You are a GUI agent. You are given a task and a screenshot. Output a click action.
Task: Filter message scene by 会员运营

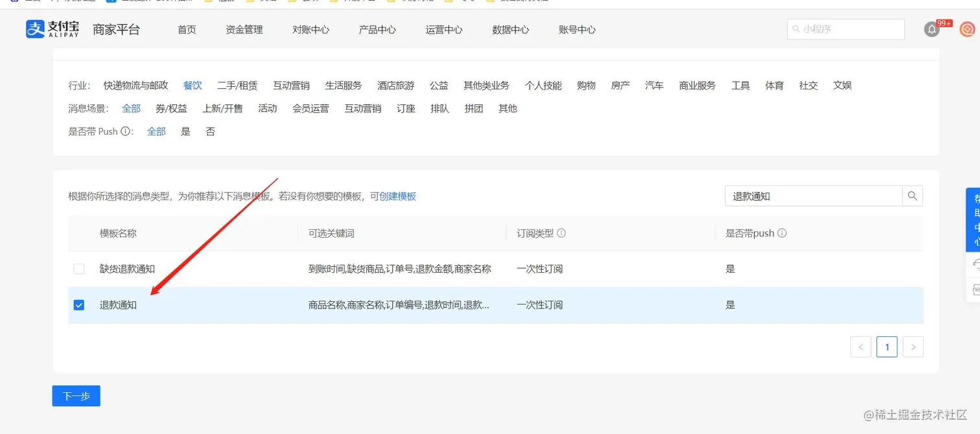tap(310, 109)
